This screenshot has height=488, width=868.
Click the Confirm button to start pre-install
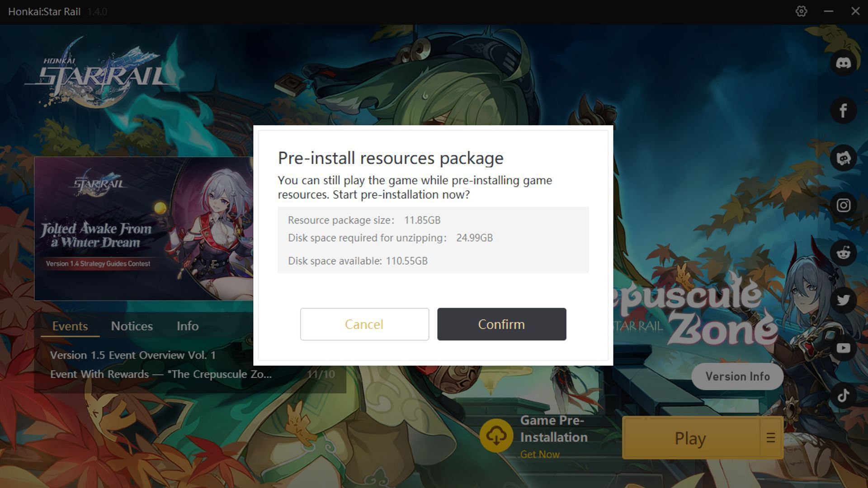pyautogui.click(x=501, y=324)
